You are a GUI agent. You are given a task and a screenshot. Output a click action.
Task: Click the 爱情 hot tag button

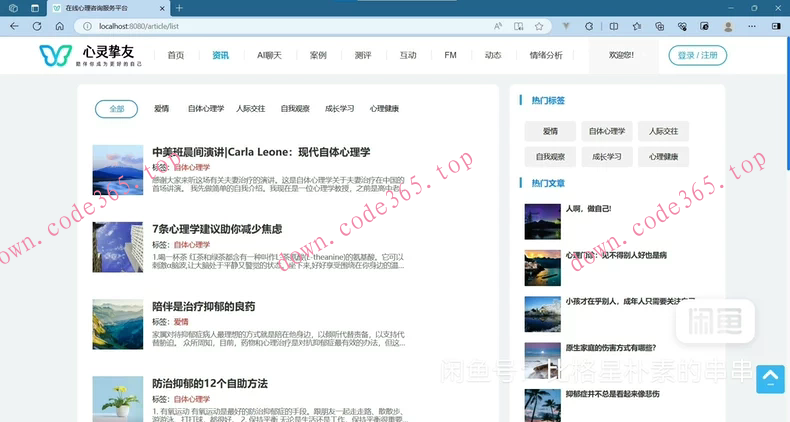[550, 131]
